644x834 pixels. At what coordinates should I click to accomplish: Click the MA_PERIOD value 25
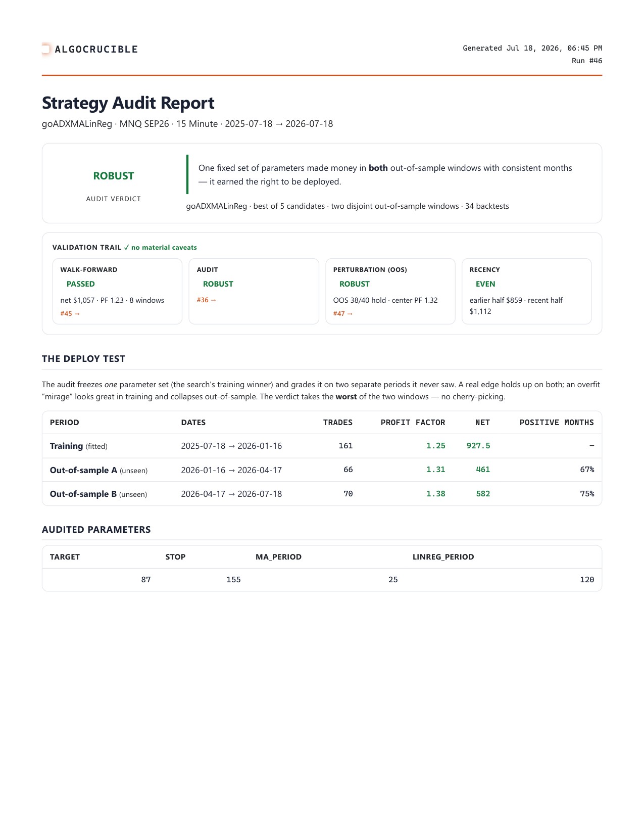point(393,580)
